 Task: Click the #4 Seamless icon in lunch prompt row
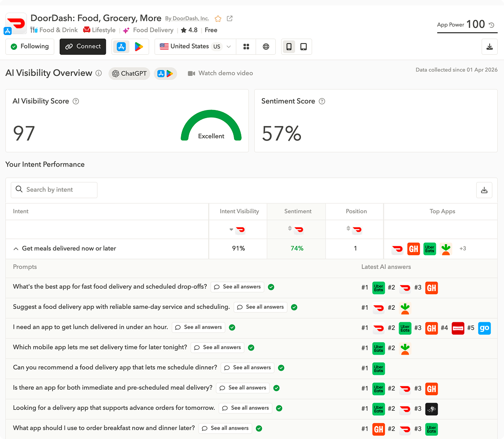[458, 328]
